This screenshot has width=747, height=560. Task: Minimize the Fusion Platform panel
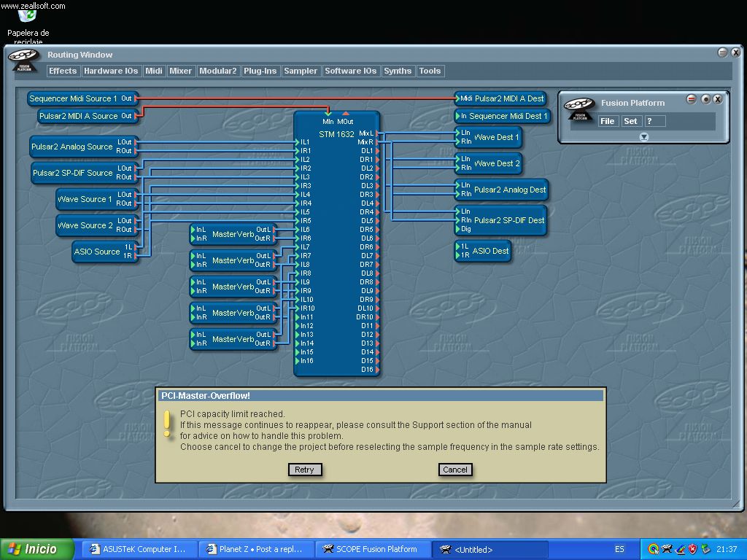click(x=692, y=99)
